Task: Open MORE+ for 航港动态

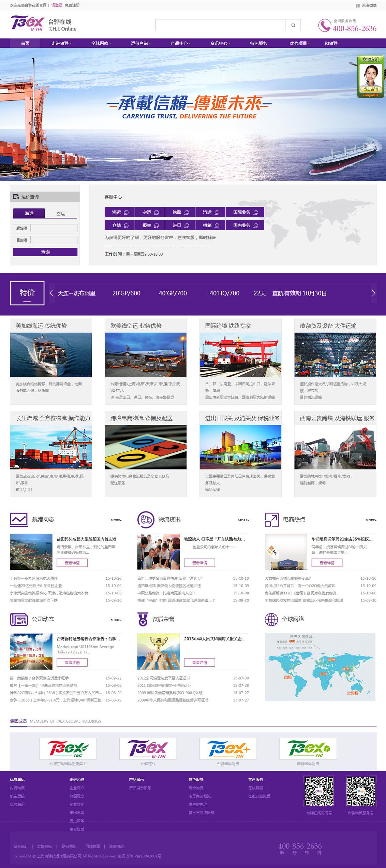Action: pos(116,520)
